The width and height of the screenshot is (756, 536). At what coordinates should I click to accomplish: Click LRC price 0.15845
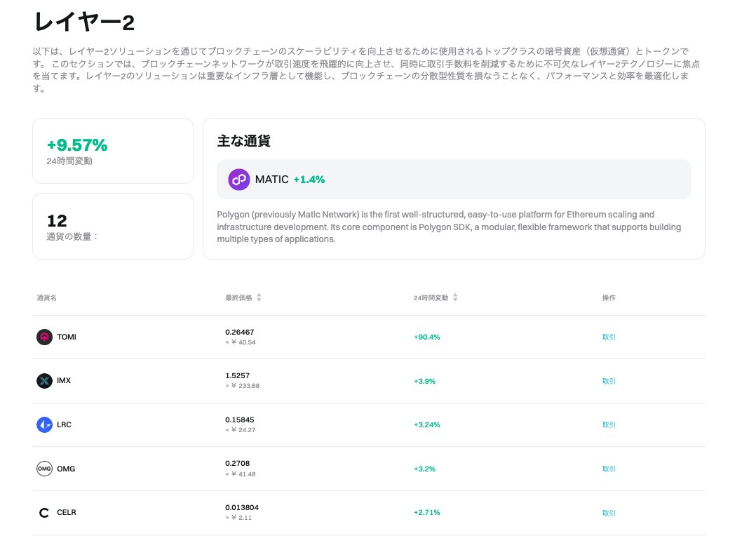pyautogui.click(x=240, y=420)
